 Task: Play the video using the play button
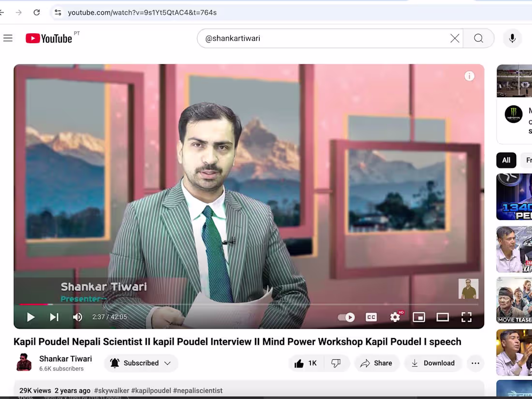tap(30, 317)
